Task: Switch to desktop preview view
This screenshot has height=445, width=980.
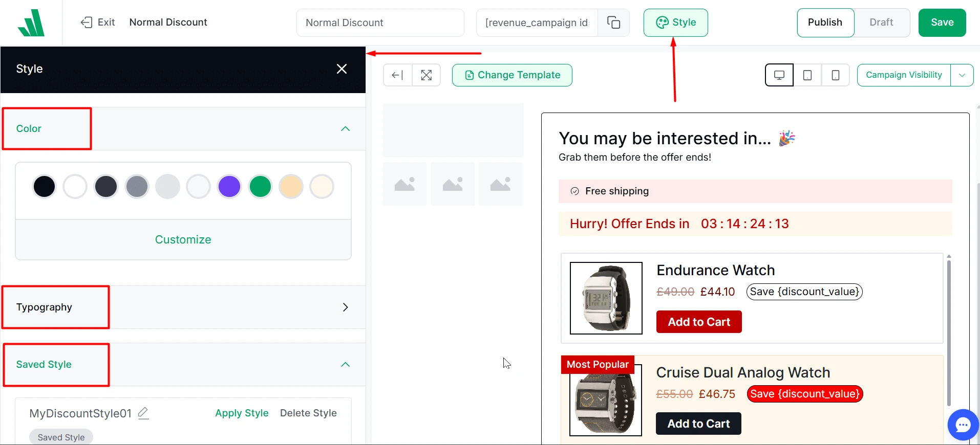Action: tap(779, 75)
